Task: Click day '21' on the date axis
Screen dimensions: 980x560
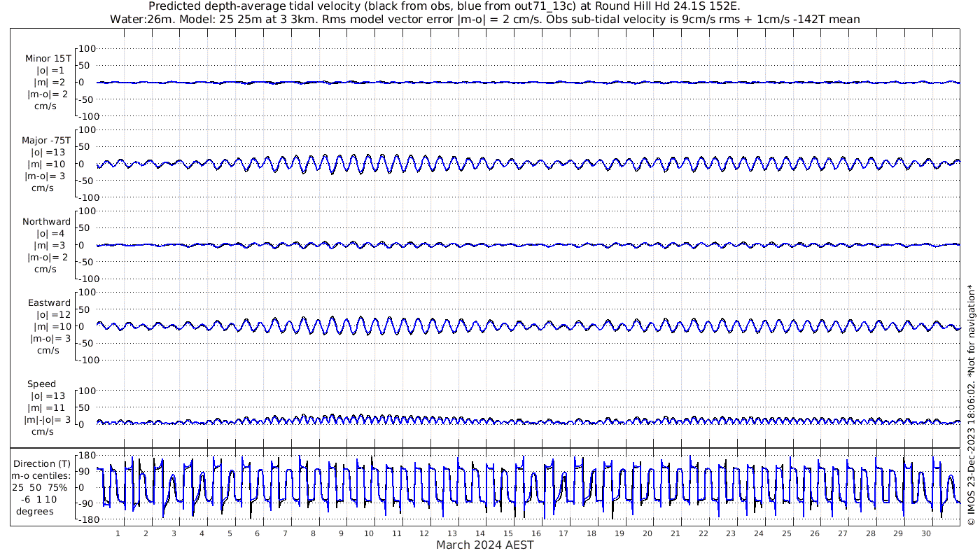Action: tap(675, 533)
